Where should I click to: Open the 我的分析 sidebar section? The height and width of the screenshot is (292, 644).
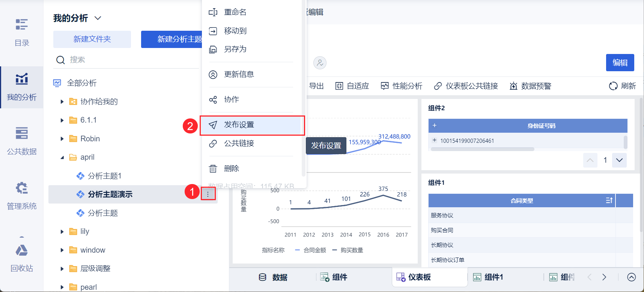coord(22,87)
